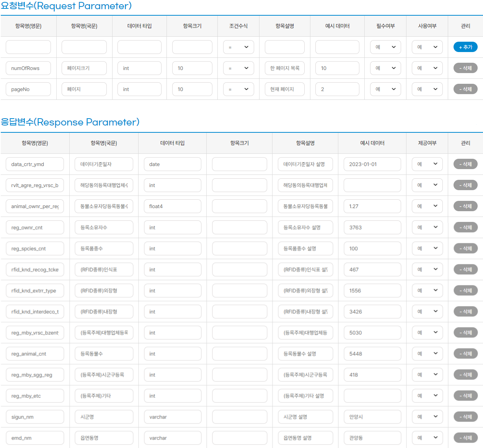This screenshot has height=448, width=483.
Task: Click the 응답변수(Response Parameter) heading
Action: click(70, 122)
